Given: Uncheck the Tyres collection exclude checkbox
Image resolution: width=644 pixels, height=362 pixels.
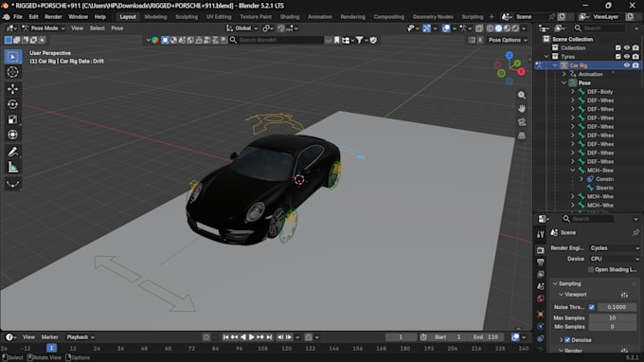Looking at the screenshot, I should pos(618,57).
